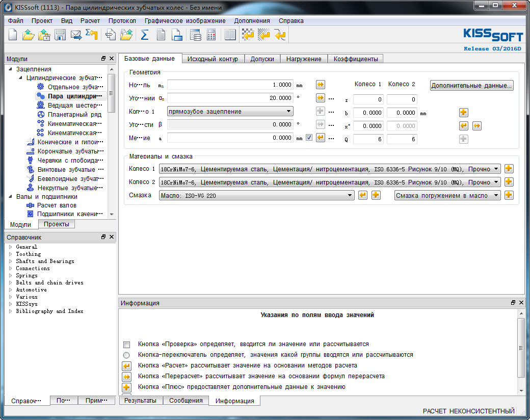Viewport: 530px width, 420px height.
Task: Click the open folder icon in the toolbar
Action: coord(28,35)
